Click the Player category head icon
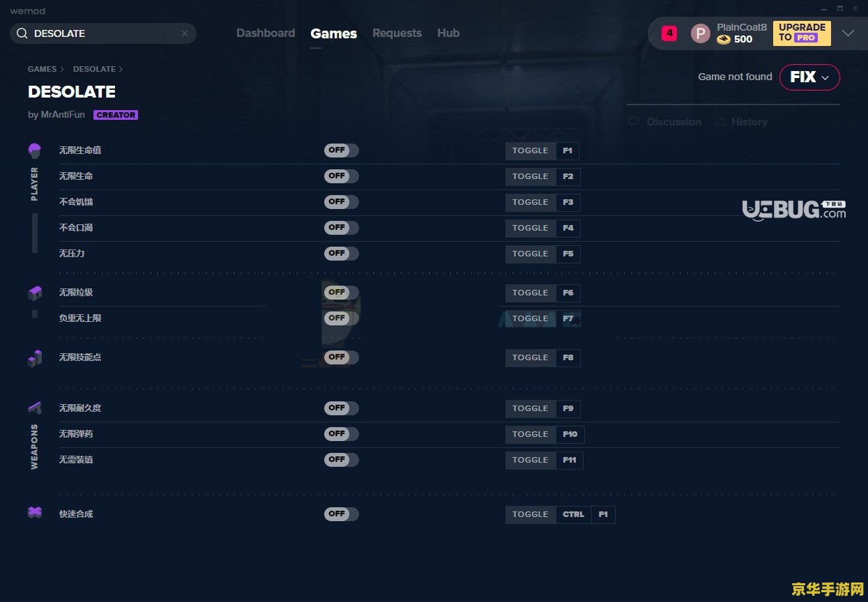868x602 pixels. [x=35, y=150]
